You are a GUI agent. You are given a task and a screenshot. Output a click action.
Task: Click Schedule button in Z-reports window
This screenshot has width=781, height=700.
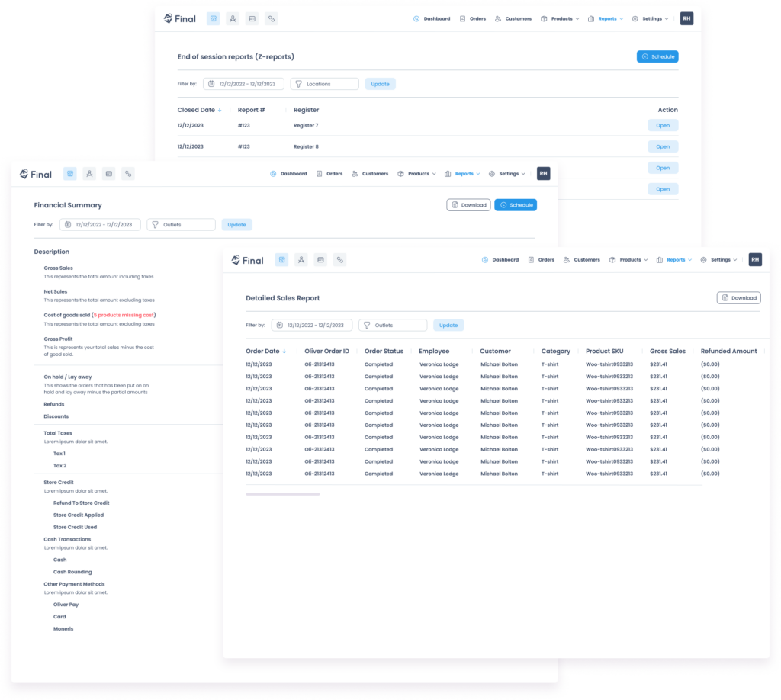(x=657, y=56)
